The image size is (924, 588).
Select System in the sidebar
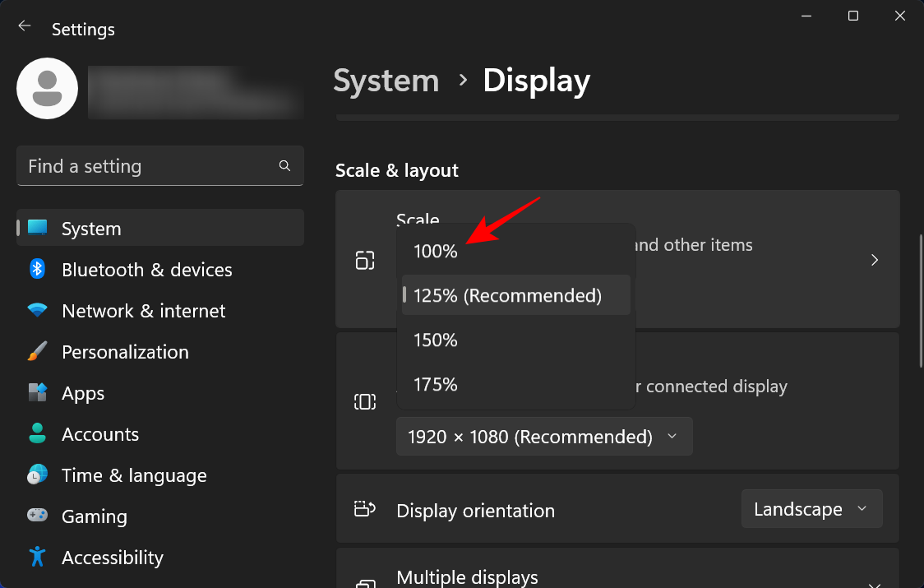(90, 228)
